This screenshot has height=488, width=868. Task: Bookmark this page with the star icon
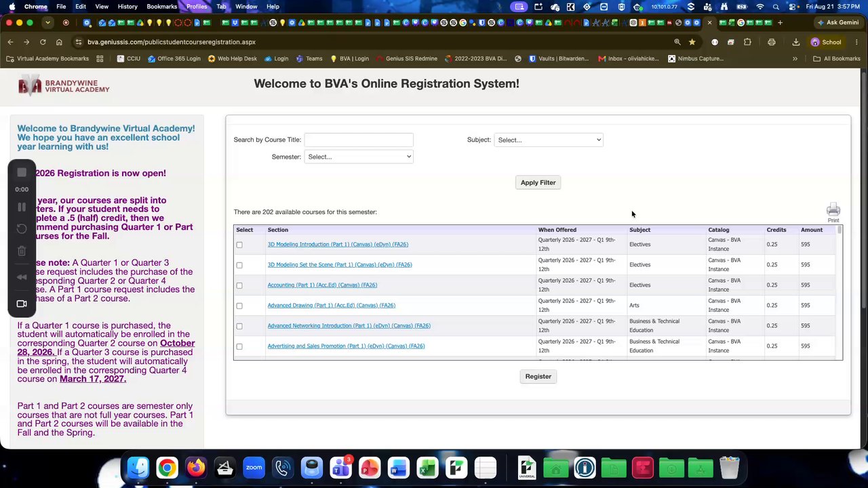pos(692,42)
